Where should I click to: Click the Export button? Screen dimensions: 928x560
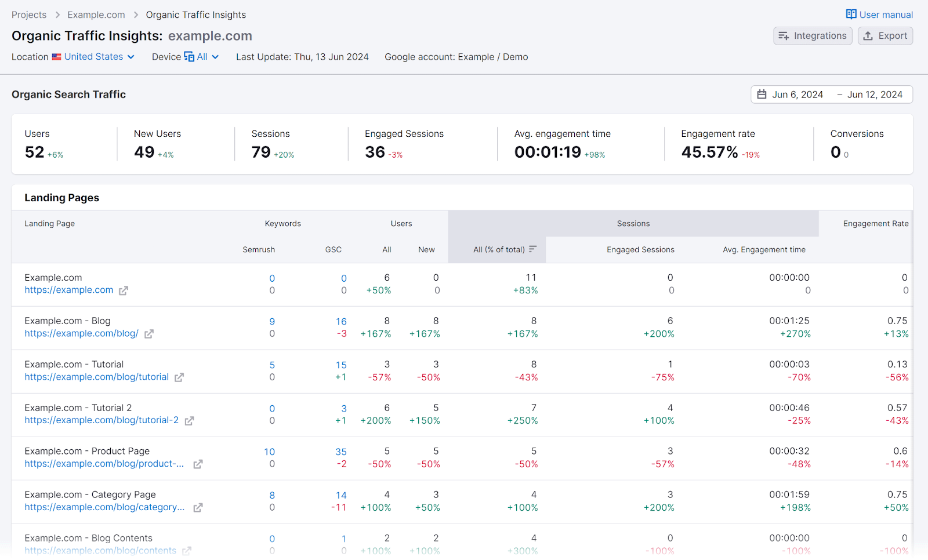point(885,35)
